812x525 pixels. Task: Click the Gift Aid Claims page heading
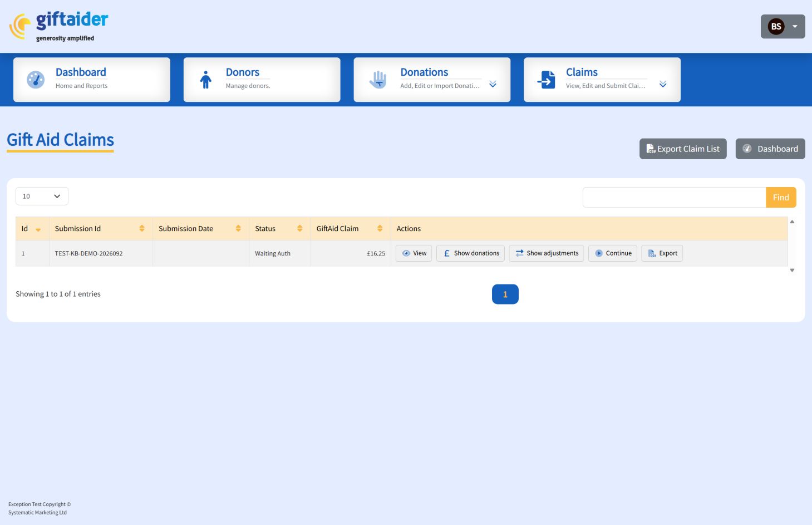(60, 140)
